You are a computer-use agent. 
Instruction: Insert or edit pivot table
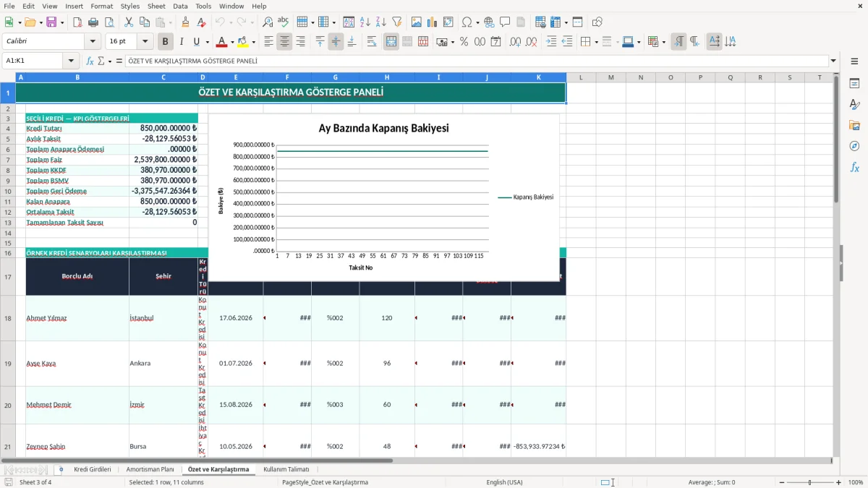coord(448,22)
